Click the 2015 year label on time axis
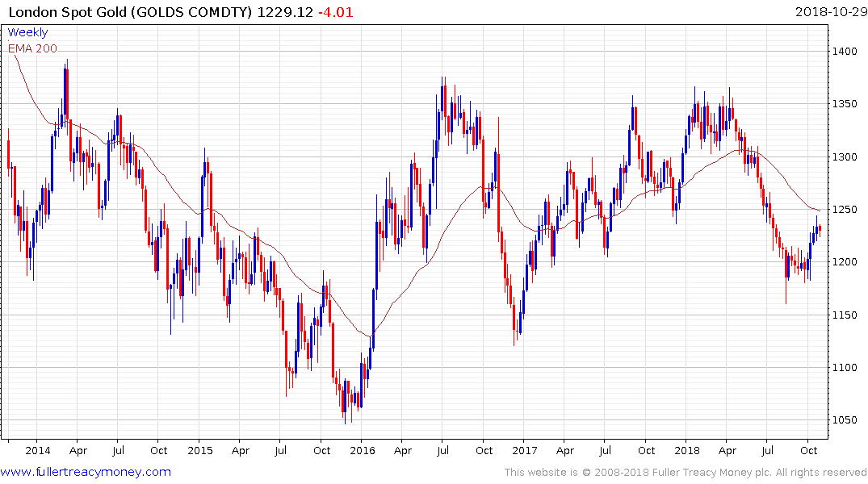868x484 pixels. (199, 451)
